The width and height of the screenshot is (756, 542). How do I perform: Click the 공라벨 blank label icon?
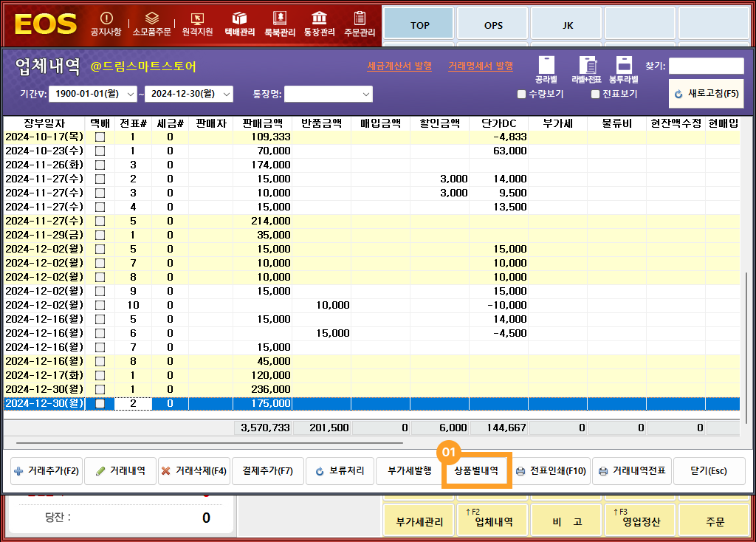(x=546, y=70)
